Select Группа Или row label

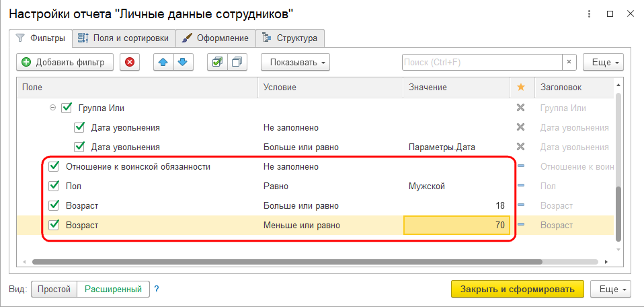coord(101,108)
